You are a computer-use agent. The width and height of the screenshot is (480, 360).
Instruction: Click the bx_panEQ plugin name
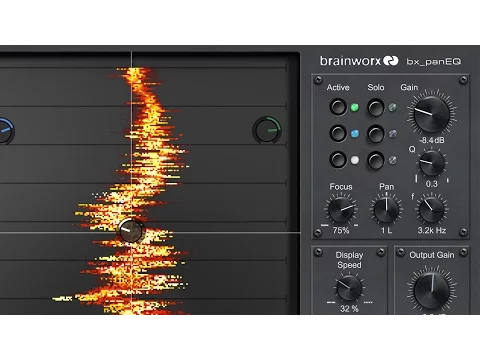point(433,62)
